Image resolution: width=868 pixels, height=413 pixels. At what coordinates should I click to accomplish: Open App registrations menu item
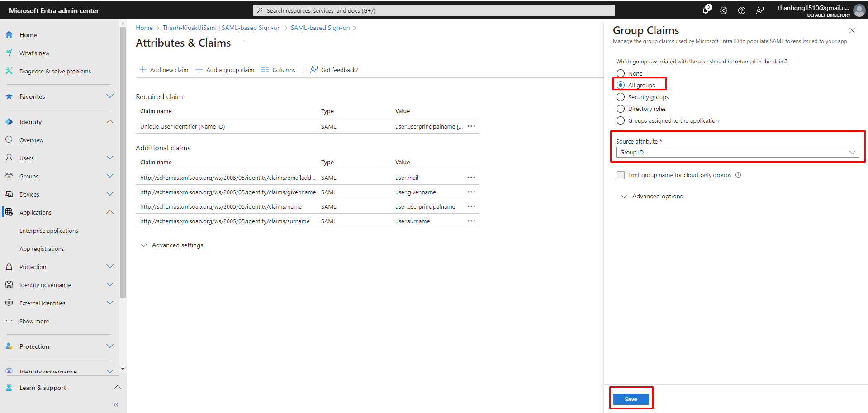click(42, 249)
